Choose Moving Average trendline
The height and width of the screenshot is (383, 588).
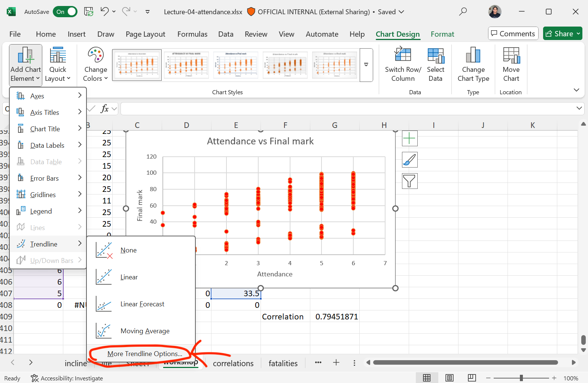(145, 331)
